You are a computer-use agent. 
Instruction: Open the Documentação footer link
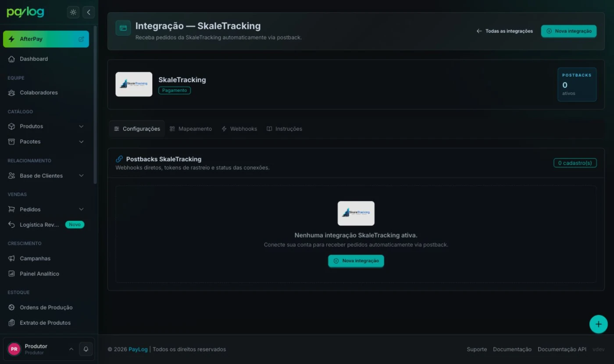[512, 349]
